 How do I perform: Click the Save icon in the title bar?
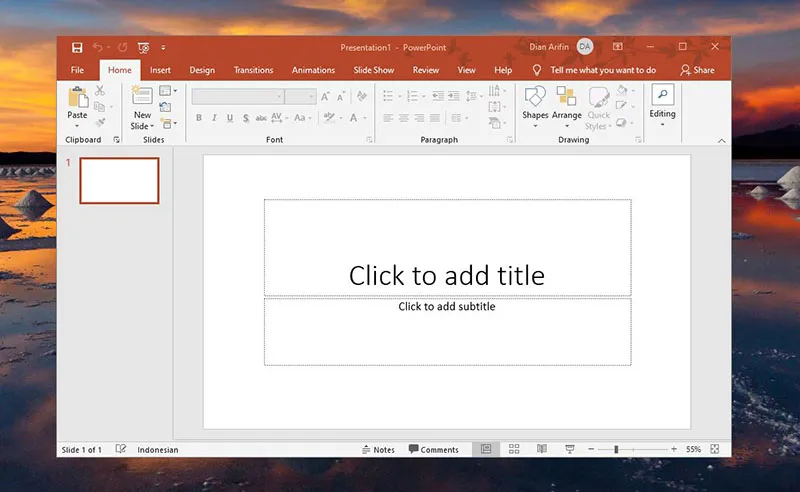[77, 47]
